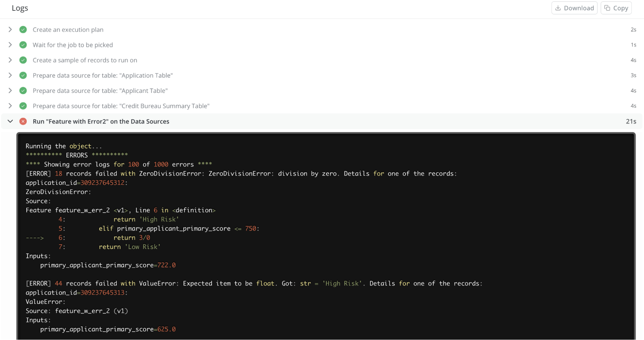Click the download icon in the Download button
This screenshot has height=340, width=644.
coord(558,8)
